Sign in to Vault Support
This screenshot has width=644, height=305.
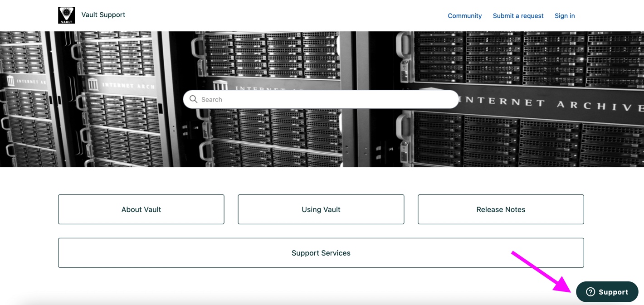(x=565, y=16)
